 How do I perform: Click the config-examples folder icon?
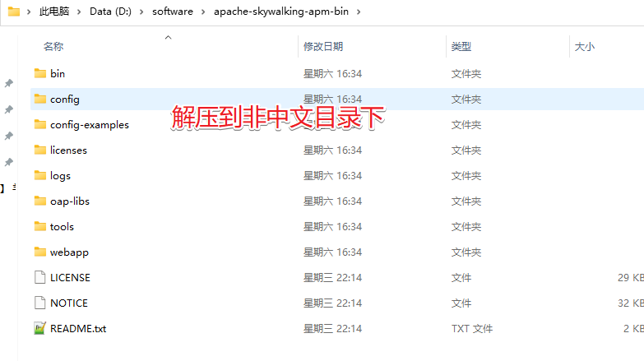click(39, 124)
